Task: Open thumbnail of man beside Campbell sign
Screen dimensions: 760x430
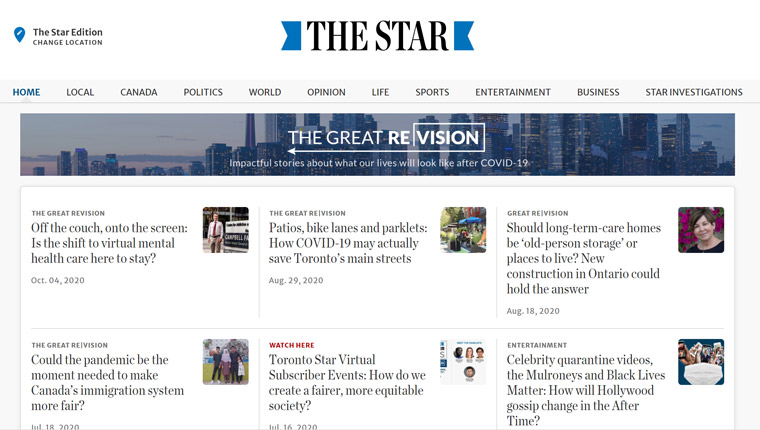Action: [226, 230]
